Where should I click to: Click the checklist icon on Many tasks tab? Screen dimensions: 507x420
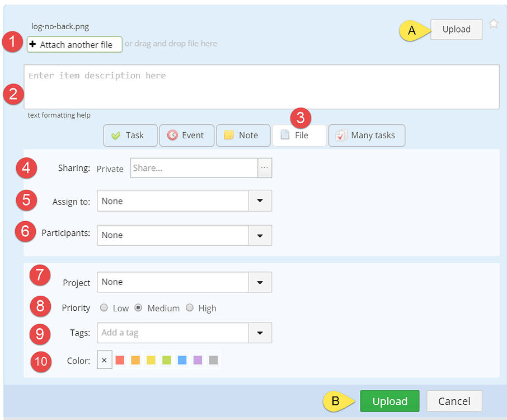(342, 135)
